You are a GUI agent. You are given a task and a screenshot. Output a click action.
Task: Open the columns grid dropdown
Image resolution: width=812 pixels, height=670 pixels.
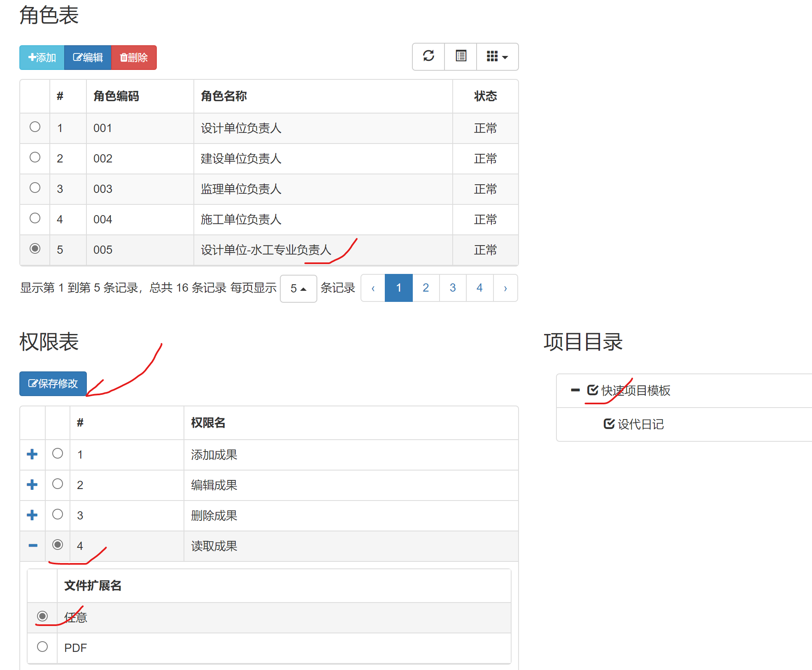click(x=497, y=56)
